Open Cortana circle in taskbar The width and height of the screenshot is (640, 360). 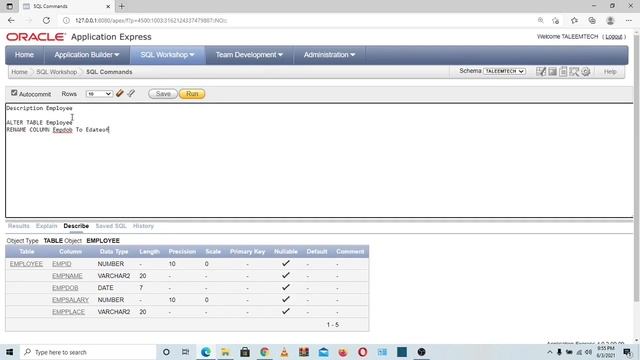click(166, 352)
